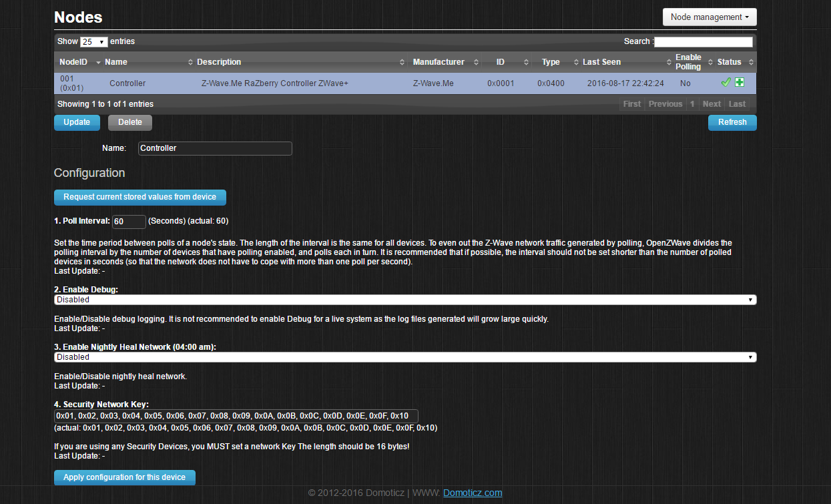The width and height of the screenshot is (831, 504).
Task: Apply configuration for this device
Action: [124, 477]
